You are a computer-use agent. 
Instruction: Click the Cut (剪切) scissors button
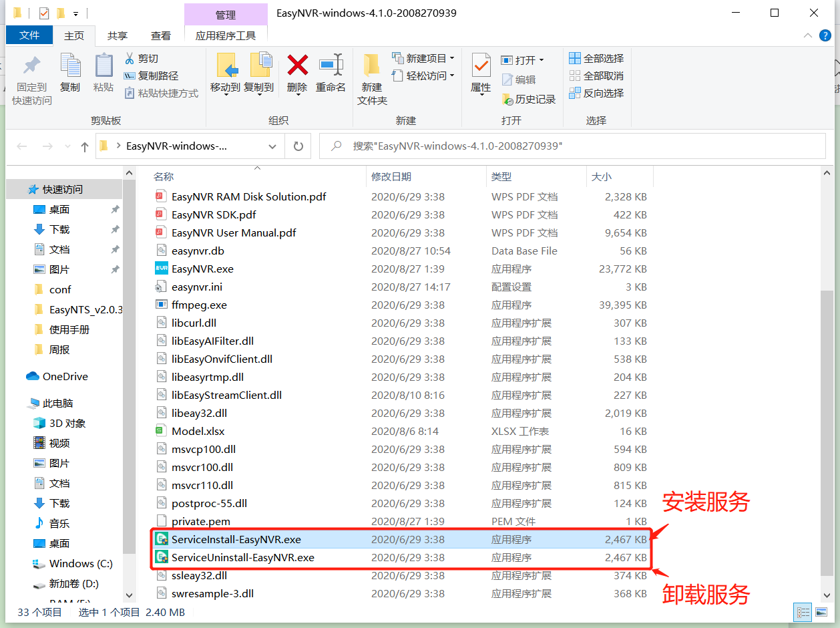pos(142,59)
